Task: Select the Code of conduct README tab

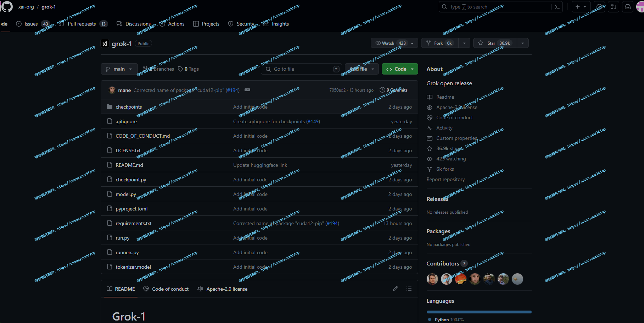Action: click(x=166, y=289)
